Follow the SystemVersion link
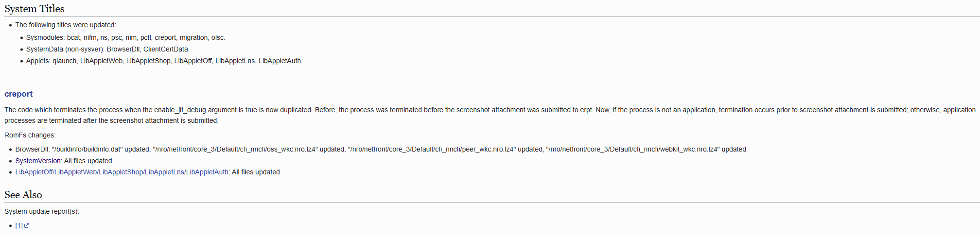Image resolution: width=980 pixels, height=237 pixels. 38,161
